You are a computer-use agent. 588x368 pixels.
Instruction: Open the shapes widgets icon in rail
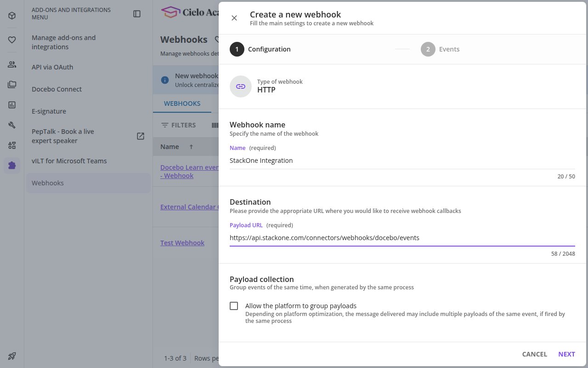(x=12, y=145)
